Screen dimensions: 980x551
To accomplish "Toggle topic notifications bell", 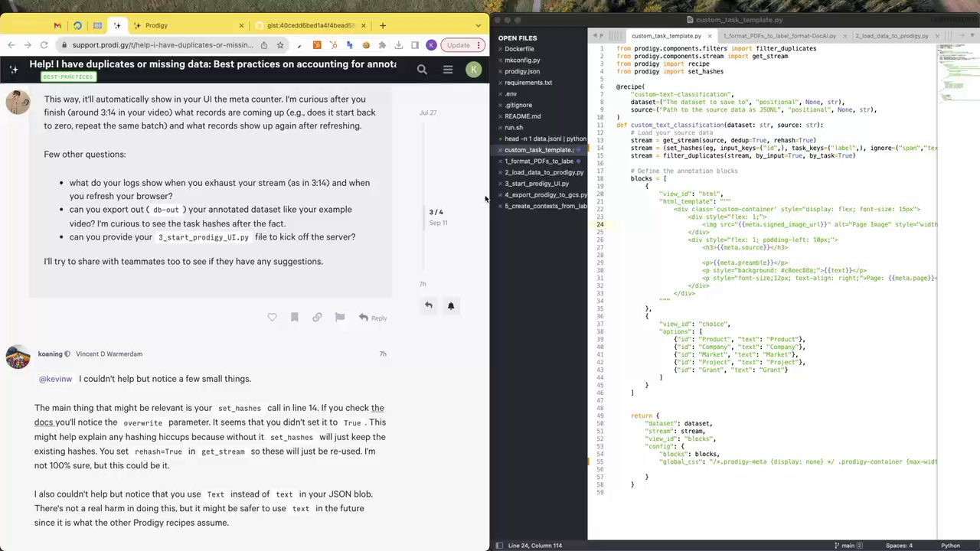I will 451,305.
